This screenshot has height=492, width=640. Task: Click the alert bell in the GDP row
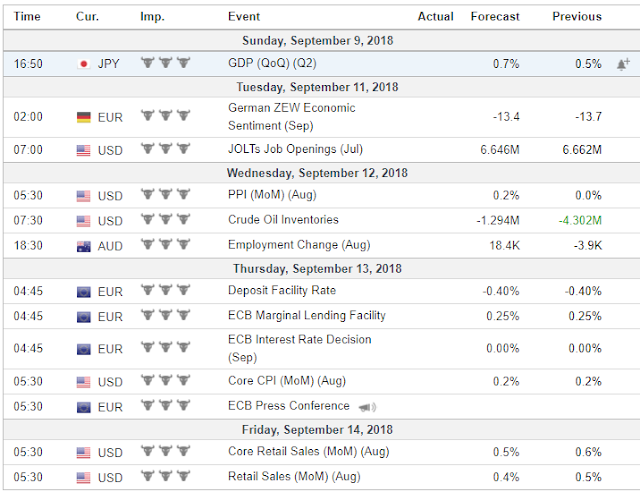623,63
